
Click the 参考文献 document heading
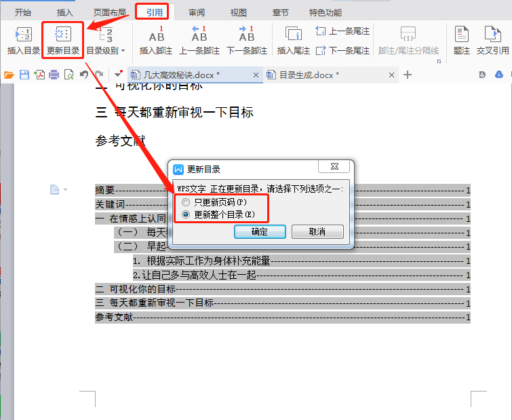120,141
